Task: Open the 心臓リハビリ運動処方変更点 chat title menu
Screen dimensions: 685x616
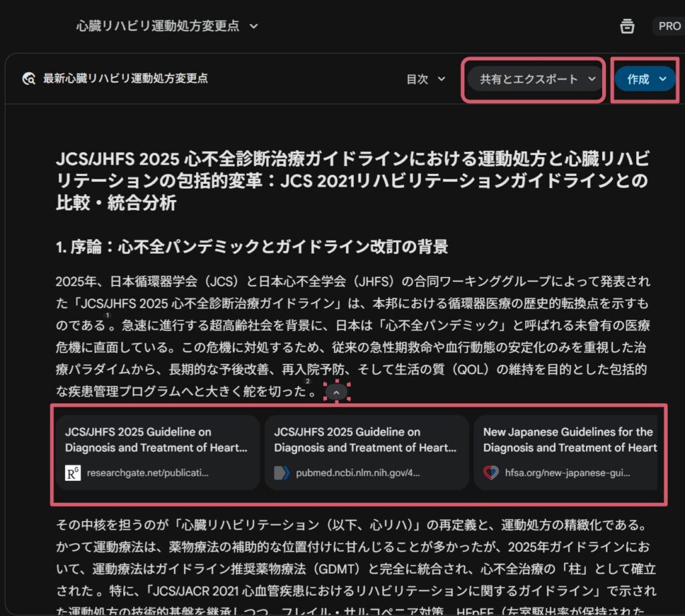Action: [x=167, y=26]
